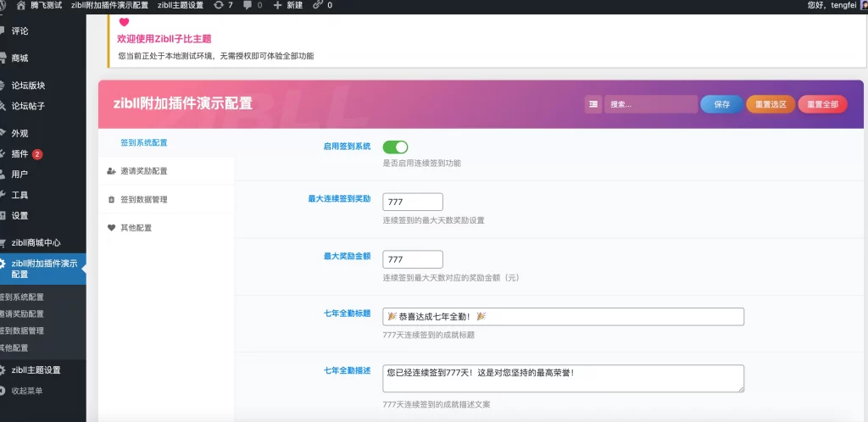
Task: Click the cart icon of zibll商城中心
Action: pyautogui.click(x=3, y=243)
